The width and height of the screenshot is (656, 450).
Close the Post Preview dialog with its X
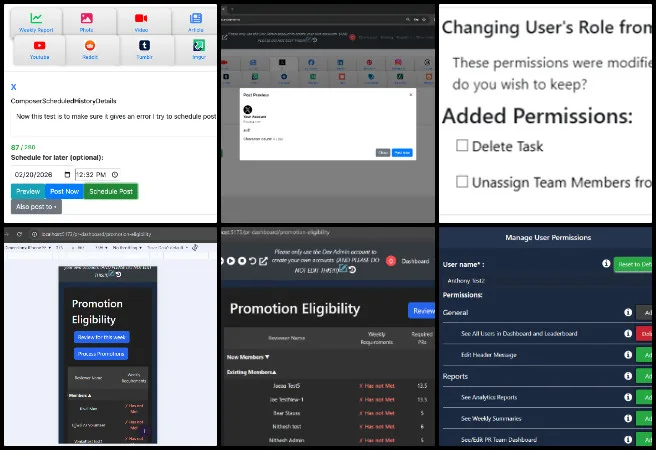coord(411,95)
